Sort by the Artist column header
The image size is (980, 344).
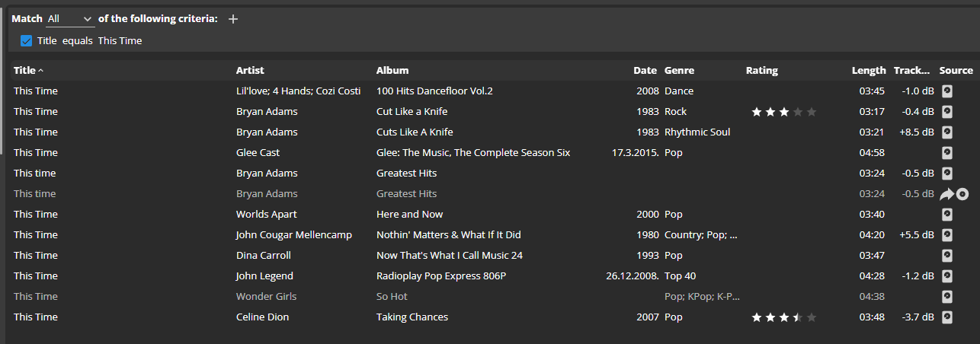click(250, 70)
